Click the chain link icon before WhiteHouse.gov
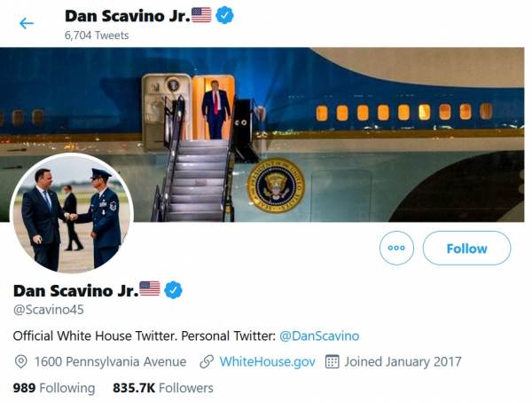This screenshot has width=532, height=403. (207, 362)
